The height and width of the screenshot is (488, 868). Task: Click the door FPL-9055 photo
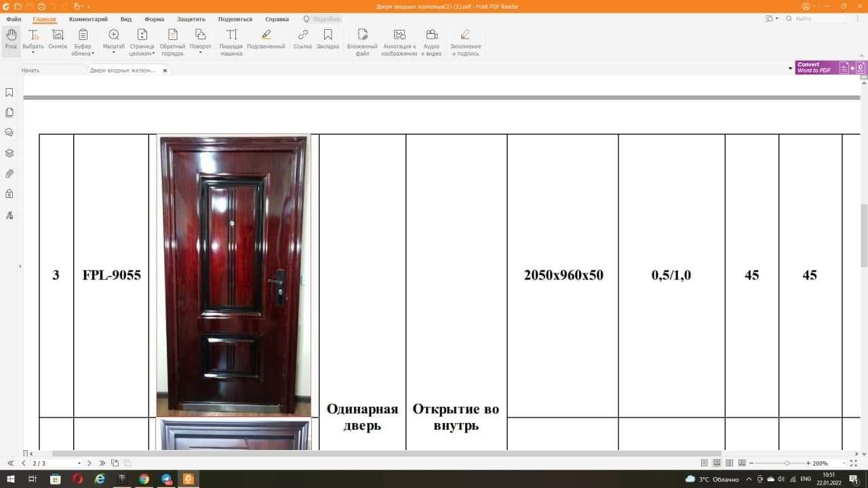[x=234, y=274]
